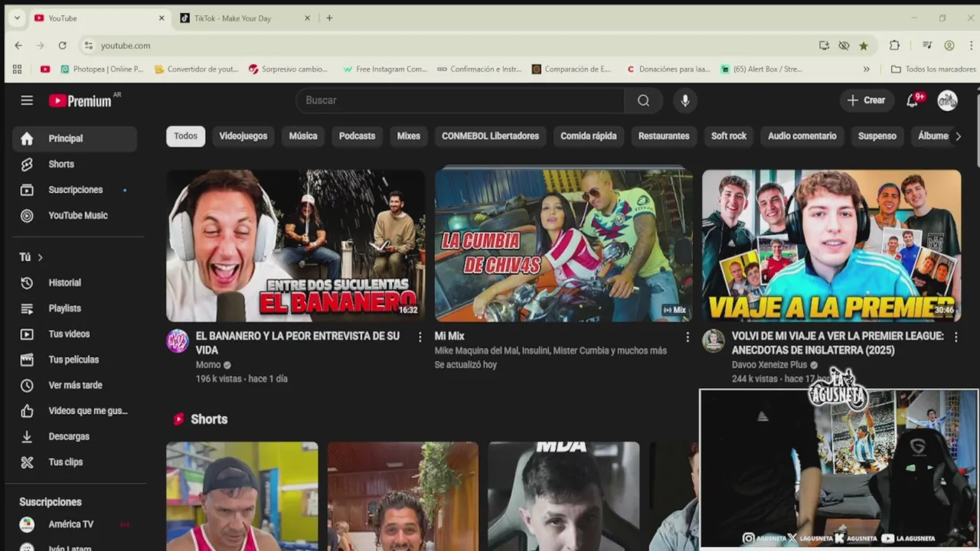Viewport: 980px width, 551px height.
Task: Click the Momo channel avatar
Action: click(178, 341)
